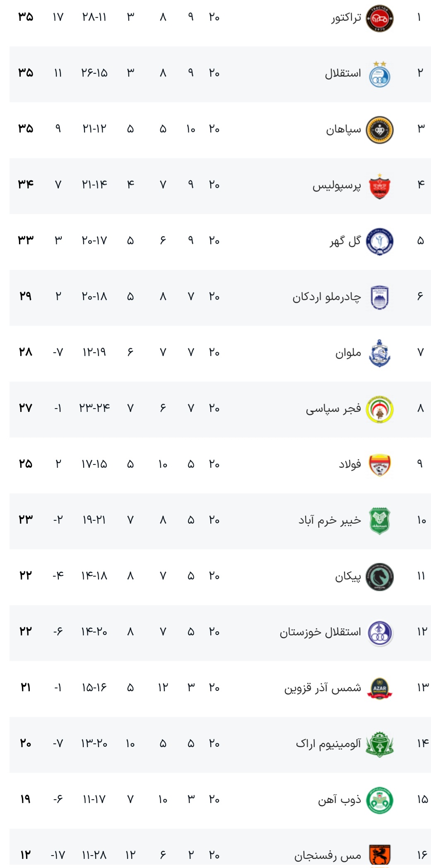This screenshot has width=431, height=868.
Task: Click Tractor's ۲۸-۱۱ goals score
Action: tap(94, 17)
